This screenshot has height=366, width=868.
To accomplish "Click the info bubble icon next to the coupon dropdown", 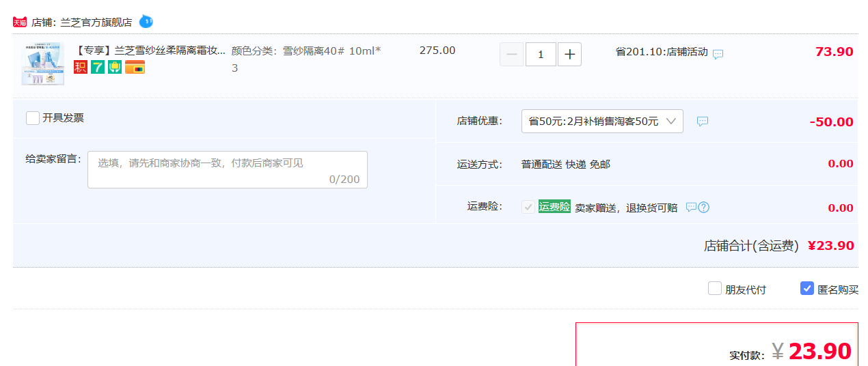I will point(703,122).
